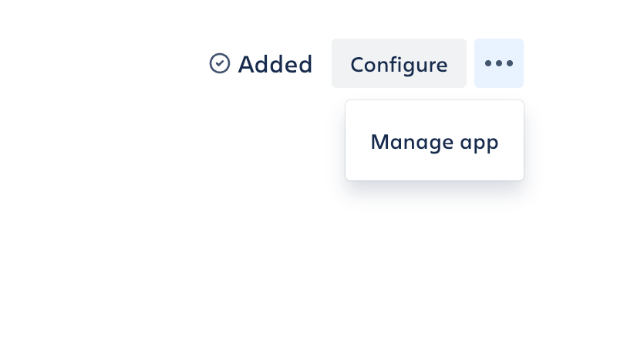Click the Configure button
Image resolution: width=617 pixels, height=364 pixels.
[x=399, y=63]
